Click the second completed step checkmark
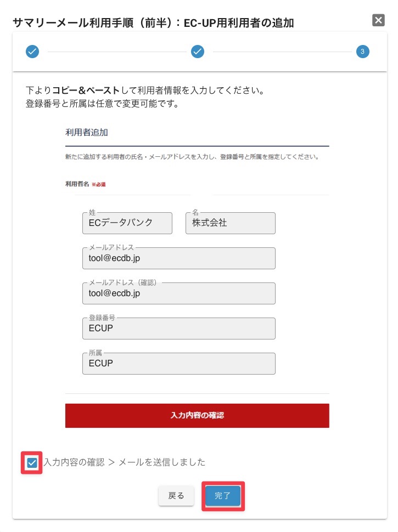The width and height of the screenshot is (398, 532). click(x=198, y=52)
